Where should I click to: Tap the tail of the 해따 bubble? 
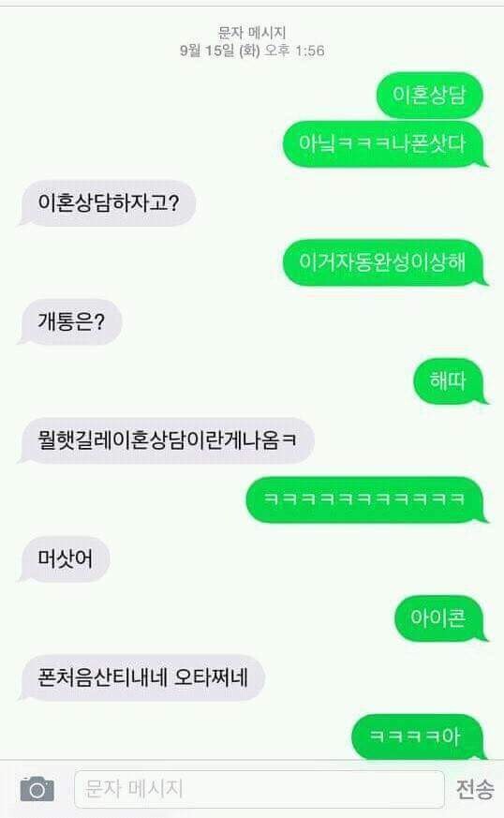pos(483,399)
